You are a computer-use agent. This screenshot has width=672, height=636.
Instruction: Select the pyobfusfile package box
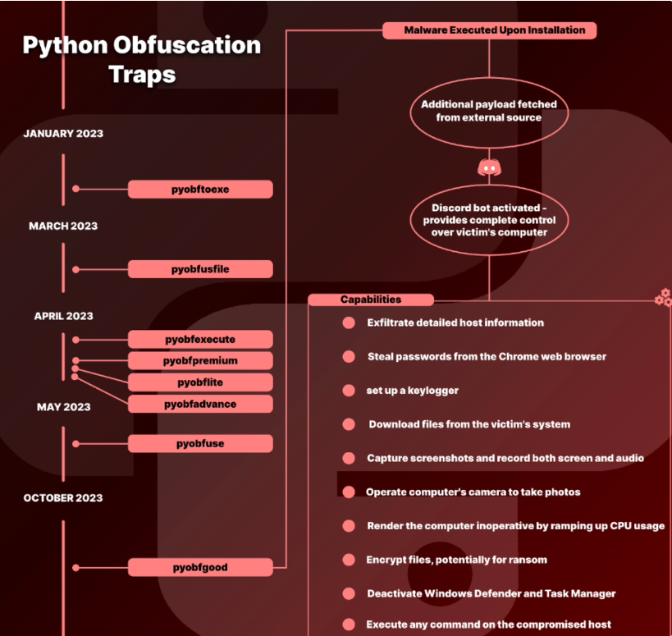click(200, 269)
